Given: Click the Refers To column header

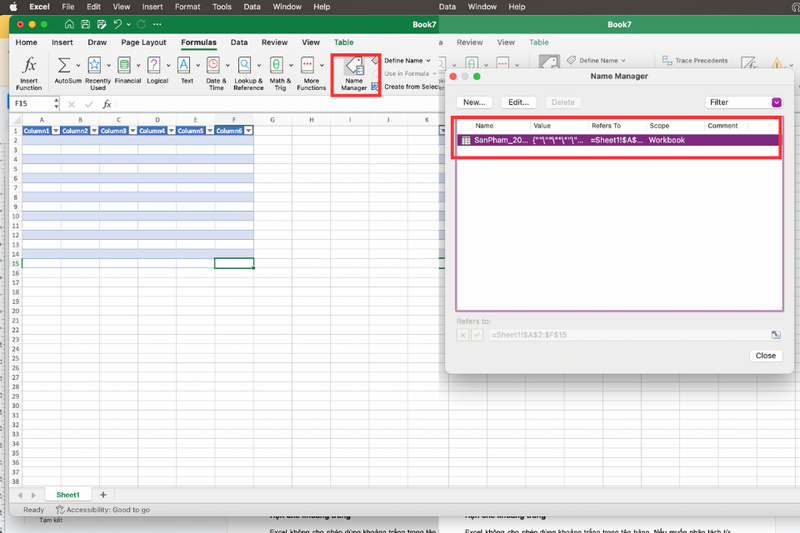Looking at the screenshot, I should [606, 125].
